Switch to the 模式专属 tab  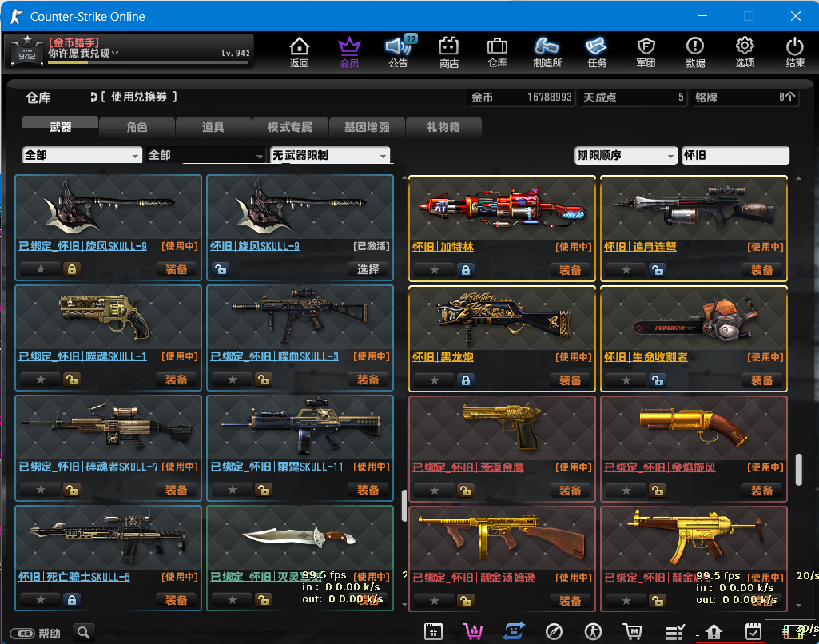290,127
